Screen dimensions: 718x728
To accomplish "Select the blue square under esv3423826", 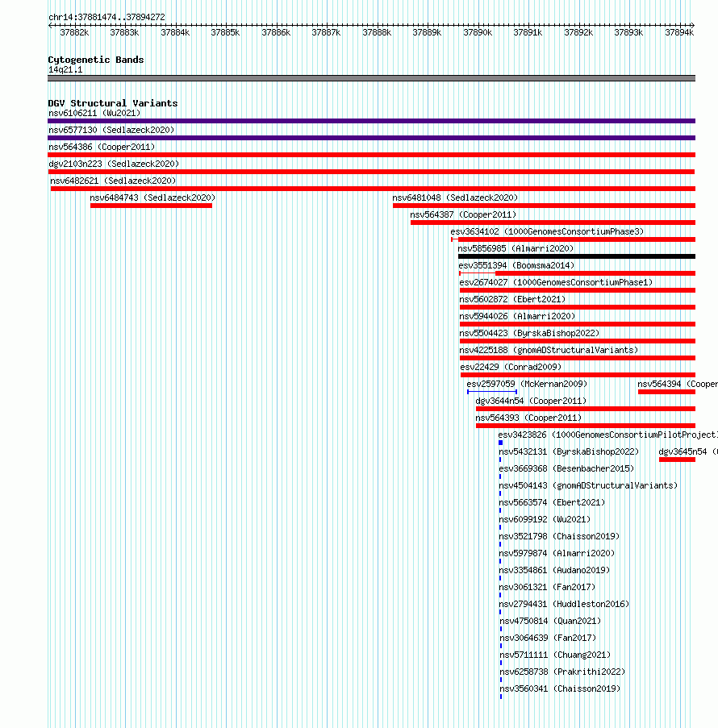I will point(500,443).
